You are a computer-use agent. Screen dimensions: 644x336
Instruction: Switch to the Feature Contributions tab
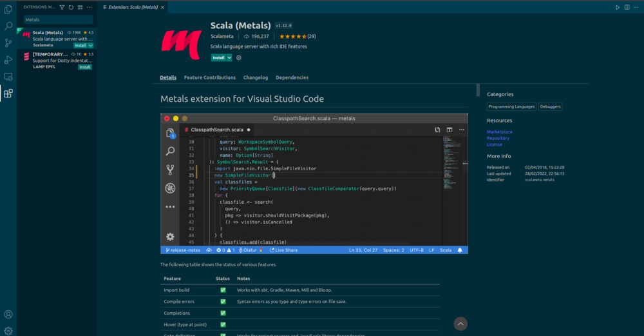coord(210,77)
